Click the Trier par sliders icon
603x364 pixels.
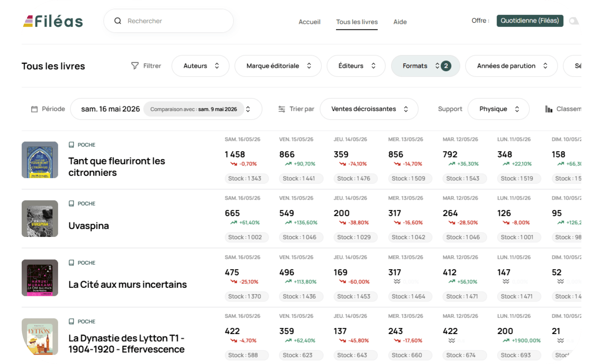coord(281,109)
